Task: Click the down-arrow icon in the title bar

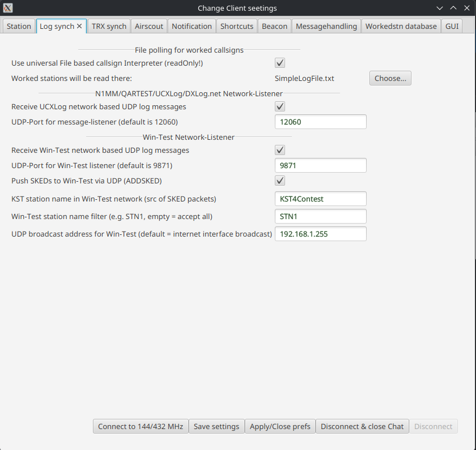Action: coord(440,8)
